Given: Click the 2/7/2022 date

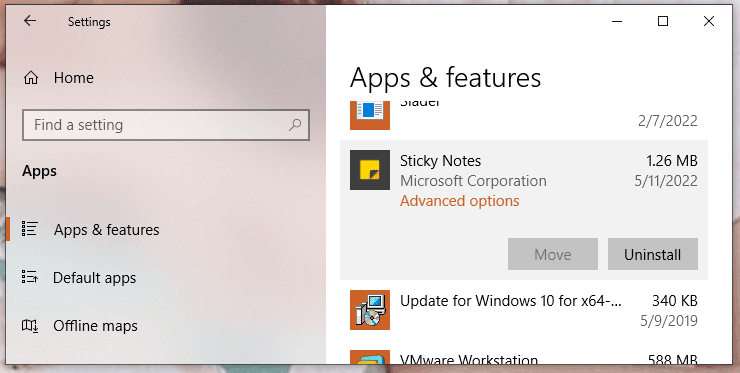Looking at the screenshot, I should (x=667, y=121).
